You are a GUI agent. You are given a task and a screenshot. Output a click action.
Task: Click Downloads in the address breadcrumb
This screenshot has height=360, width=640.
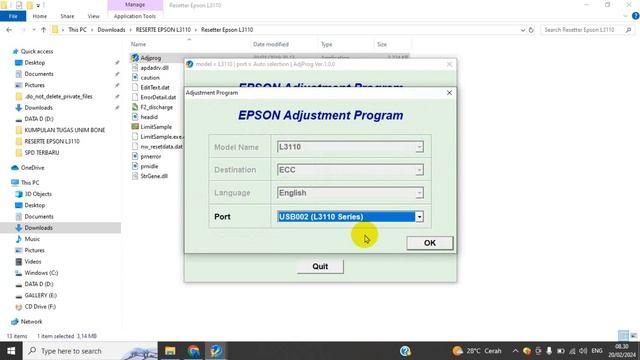point(111,30)
